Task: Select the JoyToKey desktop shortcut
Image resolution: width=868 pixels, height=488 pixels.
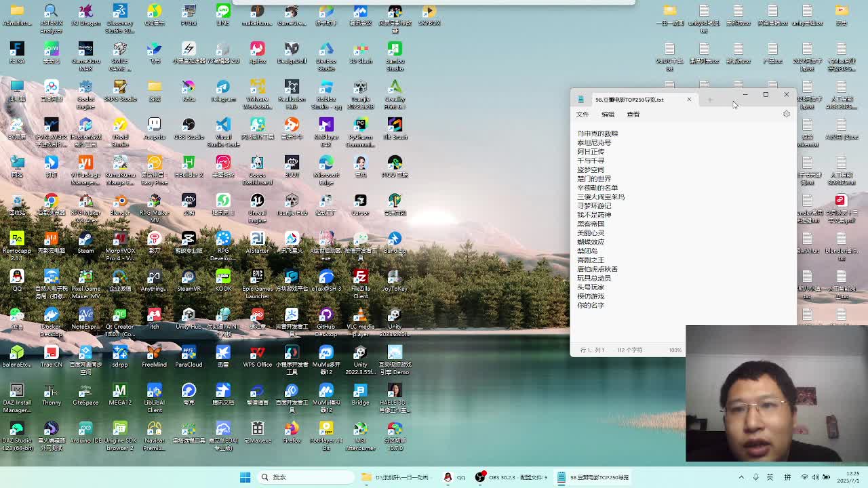Action: pyautogui.click(x=395, y=281)
